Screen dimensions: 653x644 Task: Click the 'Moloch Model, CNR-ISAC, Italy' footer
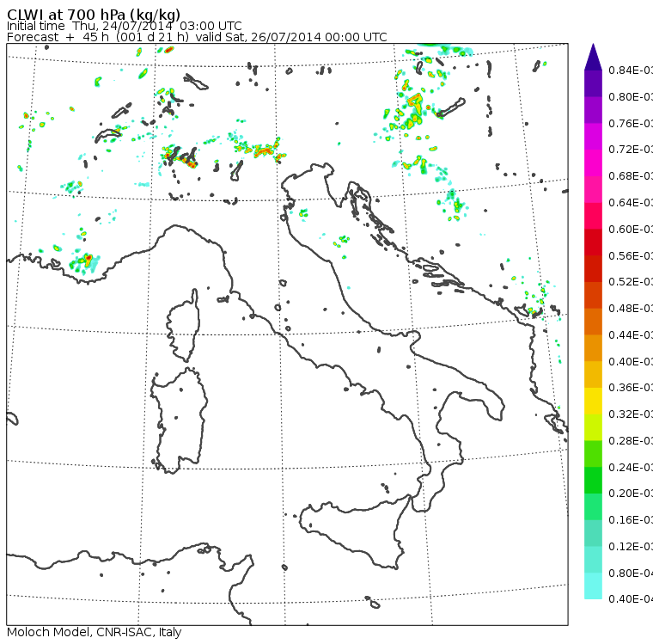[95, 632]
